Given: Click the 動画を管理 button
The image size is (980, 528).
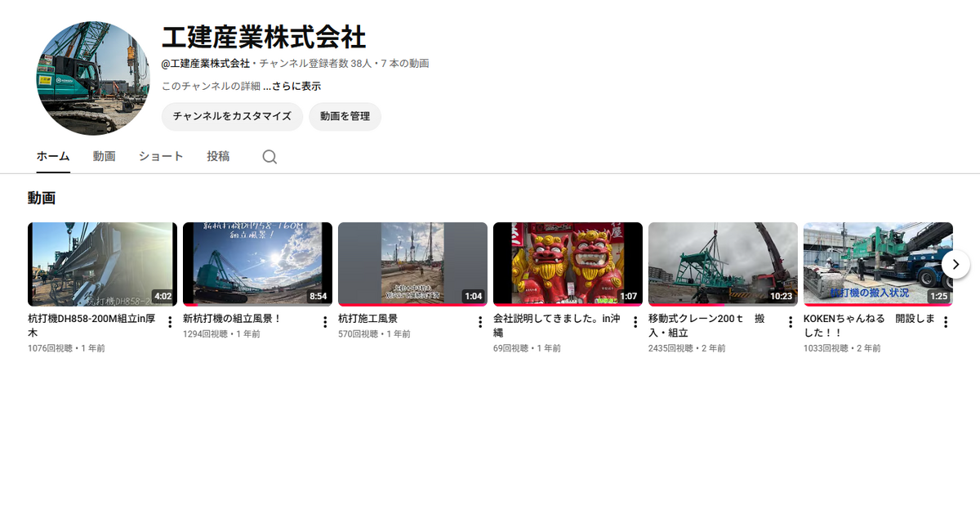Looking at the screenshot, I should pos(345,116).
